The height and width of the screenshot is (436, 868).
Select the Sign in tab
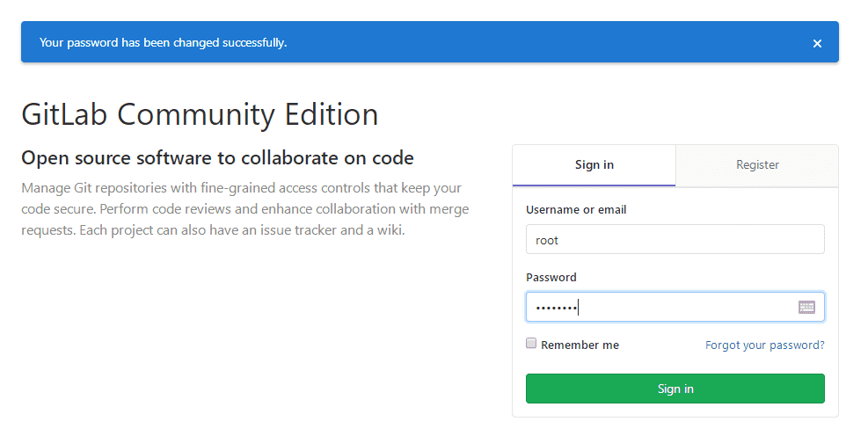(x=594, y=165)
